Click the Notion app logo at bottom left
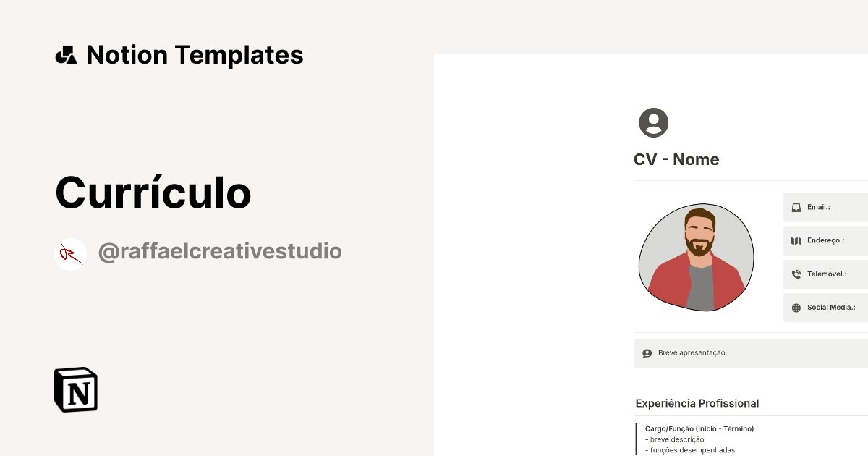This screenshot has width=868, height=456. [75, 389]
